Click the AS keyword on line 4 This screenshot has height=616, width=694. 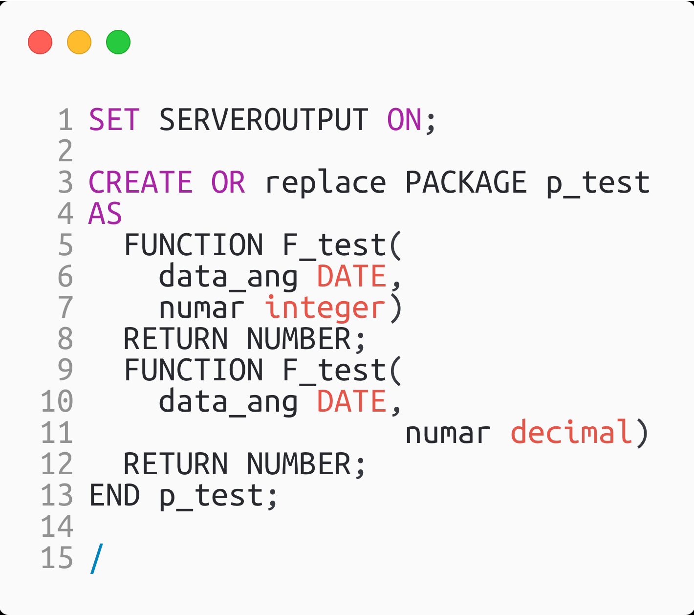point(106,214)
